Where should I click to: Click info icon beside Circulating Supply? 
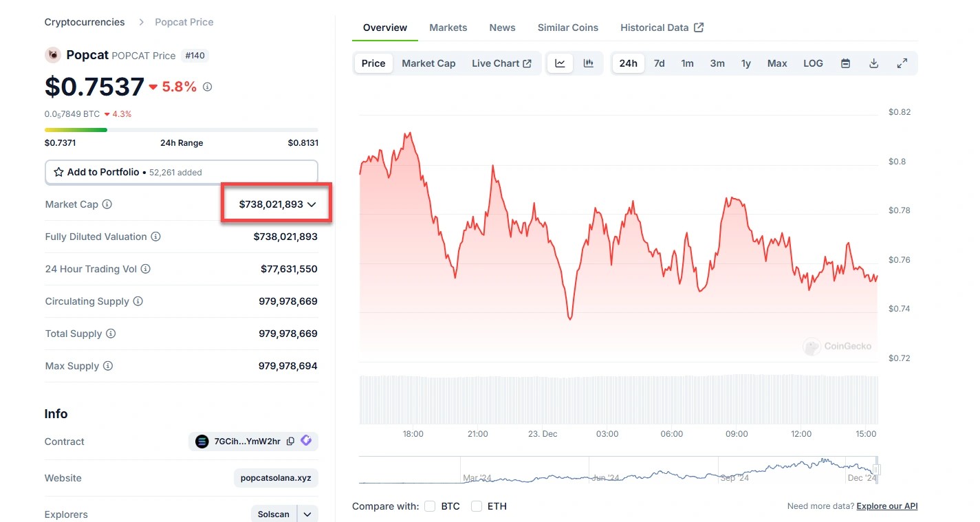(138, 301)
